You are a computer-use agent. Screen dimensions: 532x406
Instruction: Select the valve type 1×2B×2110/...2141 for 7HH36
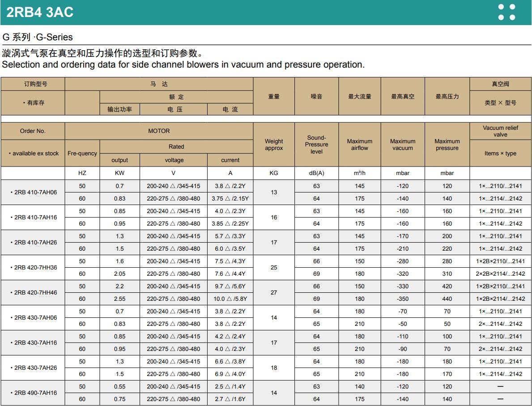500,261
